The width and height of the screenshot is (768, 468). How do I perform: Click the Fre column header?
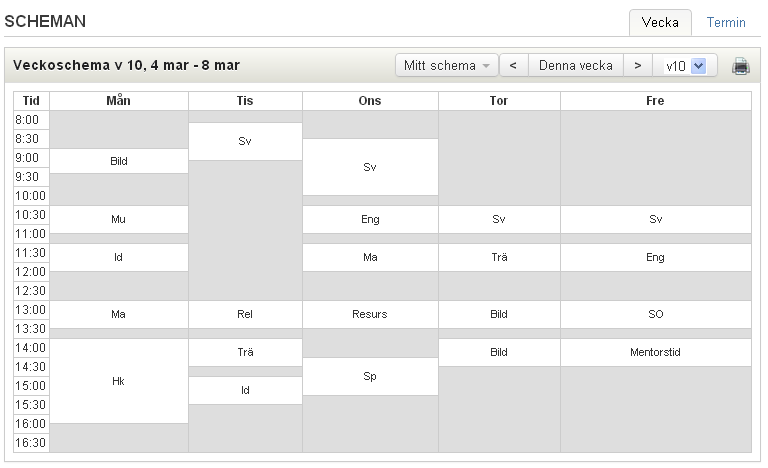point(656,101)
